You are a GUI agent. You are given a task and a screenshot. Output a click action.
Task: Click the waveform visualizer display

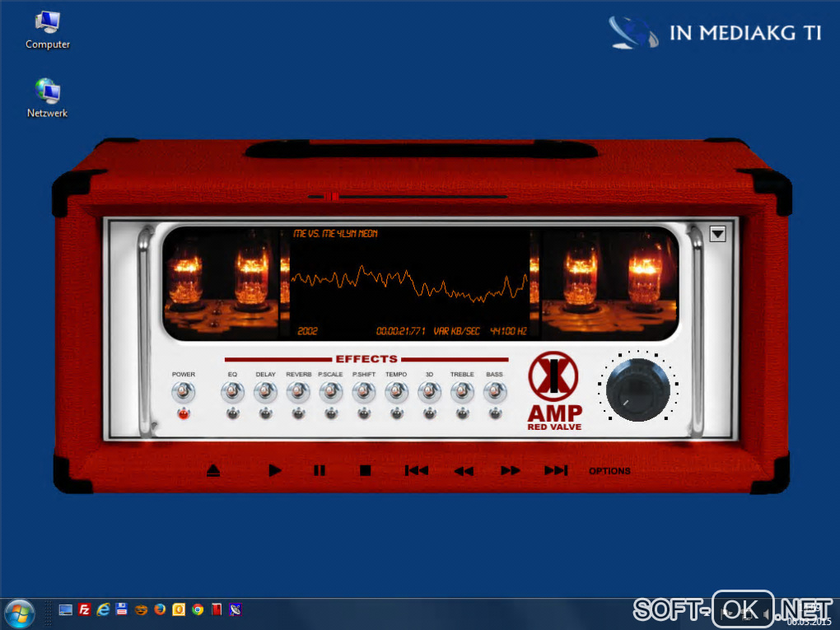coord(410,282)
